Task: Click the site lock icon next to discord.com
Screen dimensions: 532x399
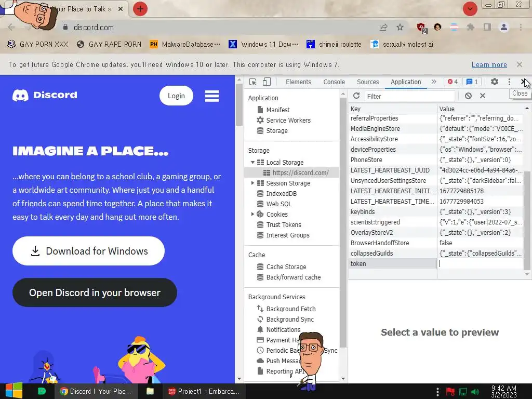Action: 65,27
